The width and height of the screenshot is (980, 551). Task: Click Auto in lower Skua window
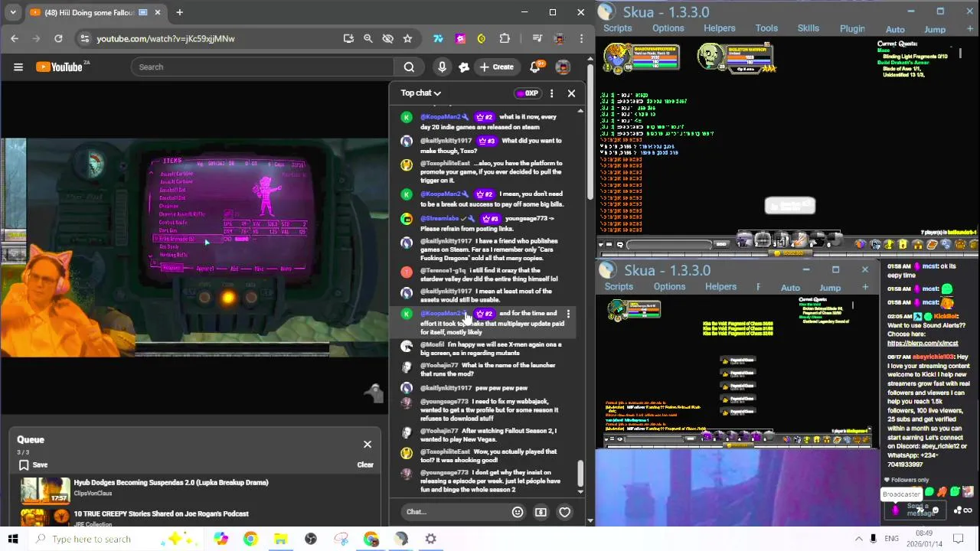point(790,288)
